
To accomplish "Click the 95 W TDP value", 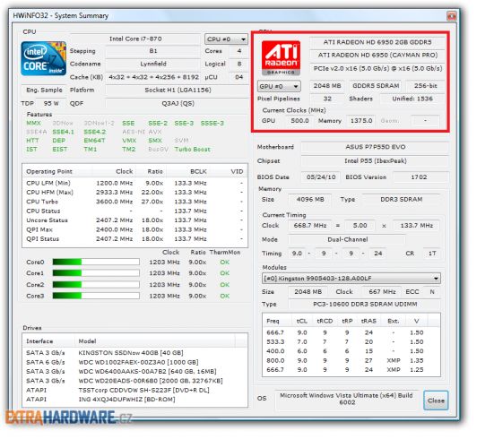I will click(x=51, y=103).
